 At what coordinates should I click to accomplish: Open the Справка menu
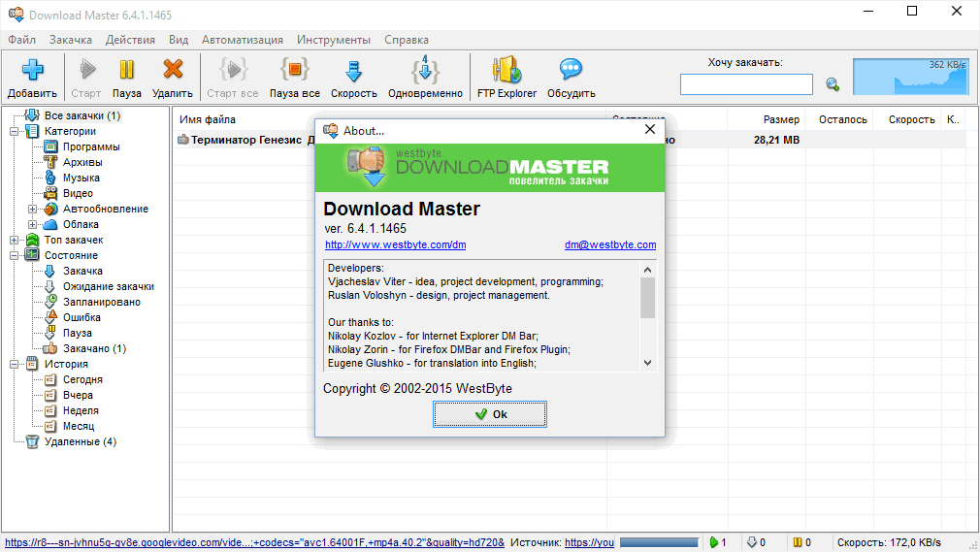pyautogui.click(x=407, y=40)
